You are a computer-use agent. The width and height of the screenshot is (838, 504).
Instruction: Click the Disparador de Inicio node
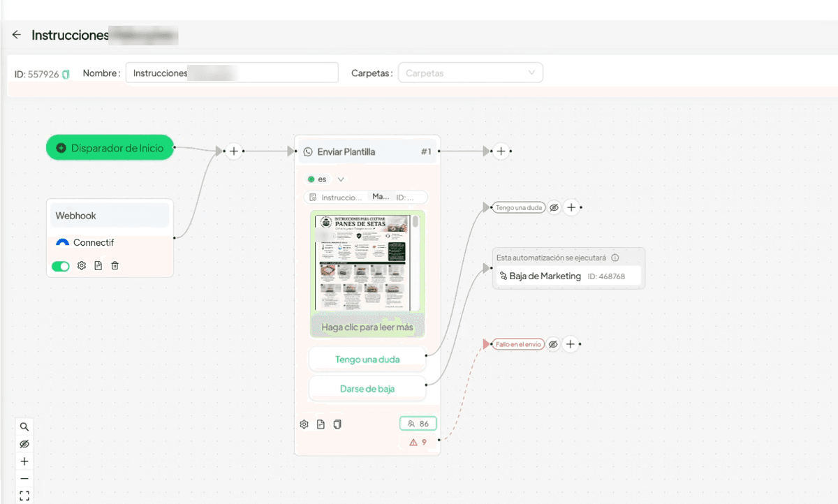pyautogui.click(x=110, y=147)
